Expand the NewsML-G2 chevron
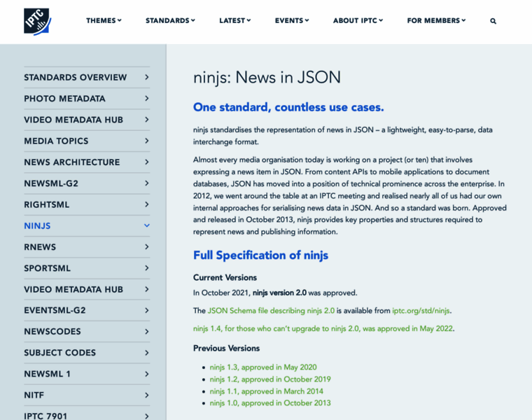The width and height of the screenshot is (532, 420). pos(146,183)
